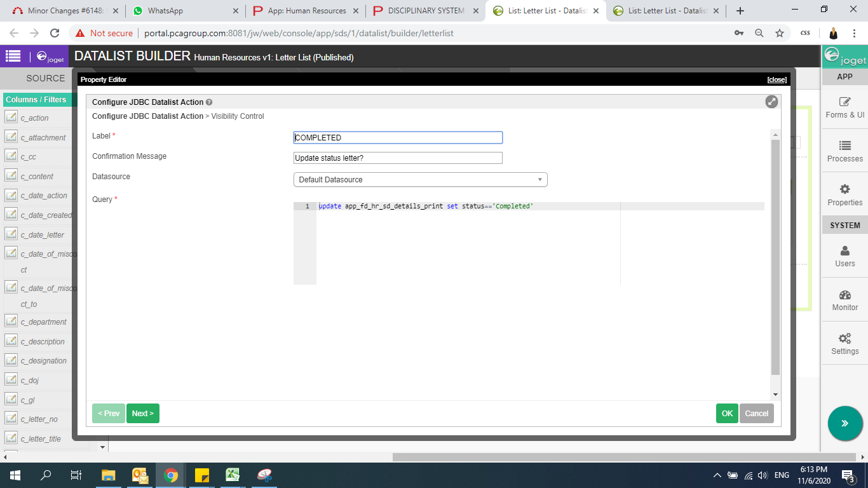Click the Visibility Control breadcrumb

click(x=238, y=116)
